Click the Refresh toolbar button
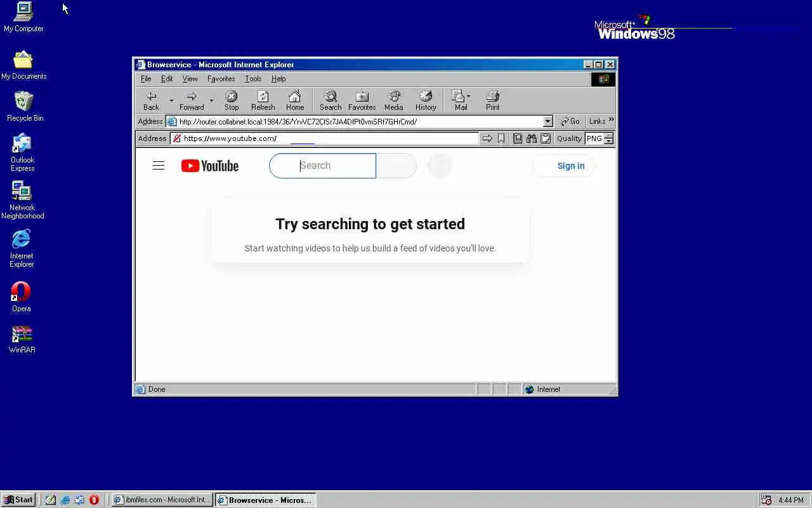The height and width of the screenshot is (508, 812). coord(263,100)
